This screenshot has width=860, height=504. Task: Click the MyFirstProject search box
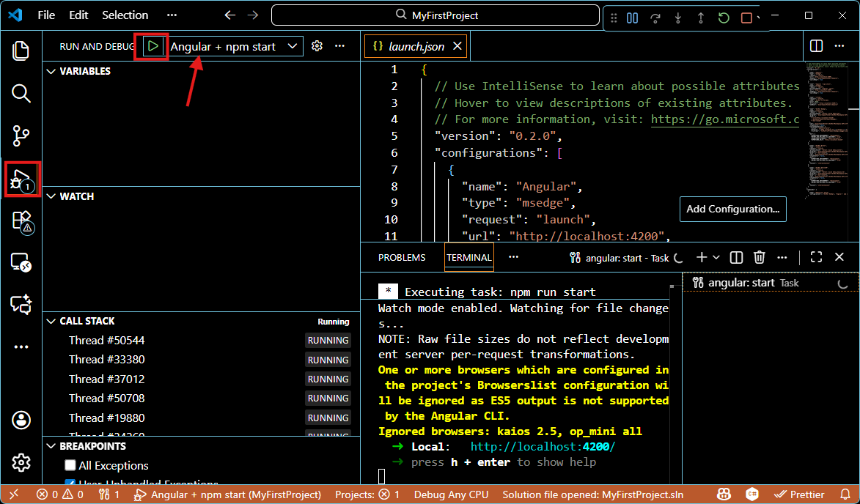pyautogui.click(x=436, y=15)
